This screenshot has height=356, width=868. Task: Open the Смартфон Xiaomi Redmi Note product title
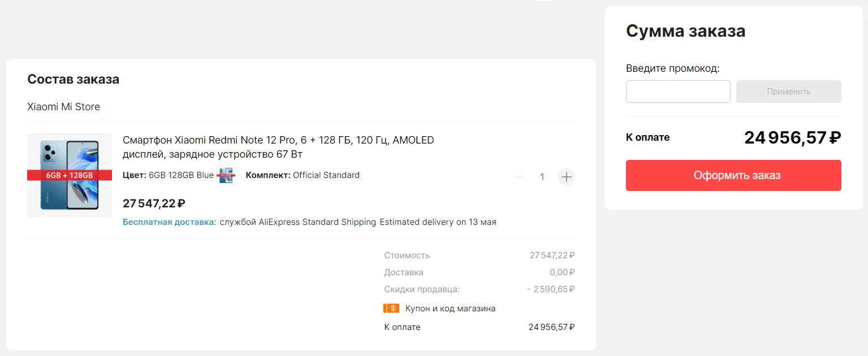pos(278,147)
